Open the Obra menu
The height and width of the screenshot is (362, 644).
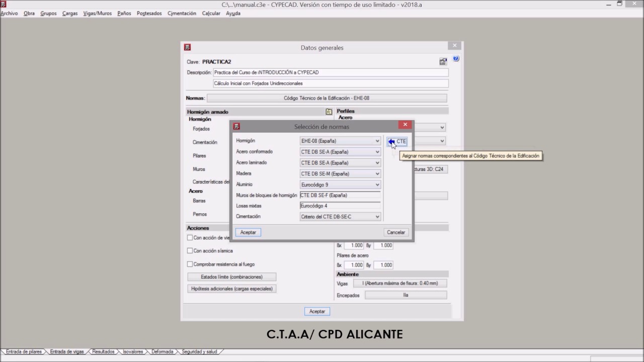(x=29, y=14)
